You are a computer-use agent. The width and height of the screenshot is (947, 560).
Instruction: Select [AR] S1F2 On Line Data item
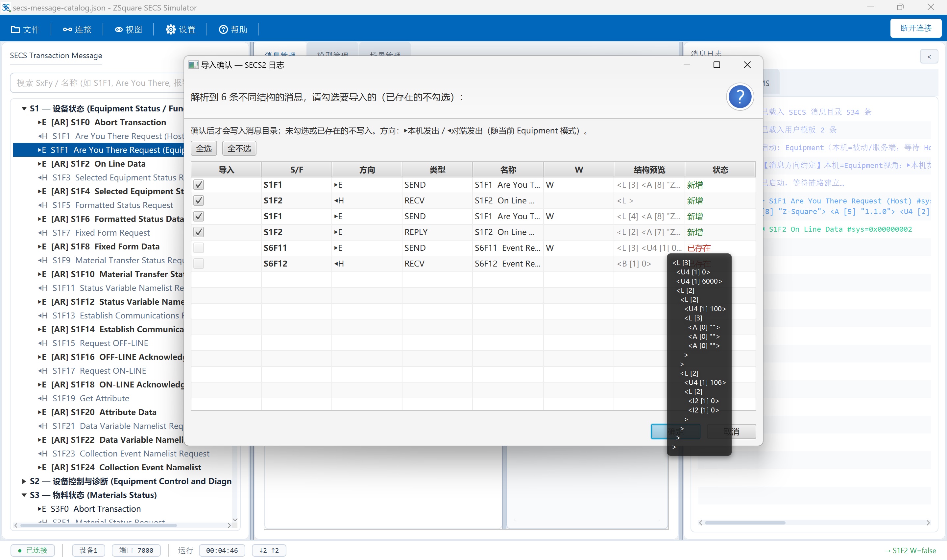pyautogui.click(x=91, y=164)
